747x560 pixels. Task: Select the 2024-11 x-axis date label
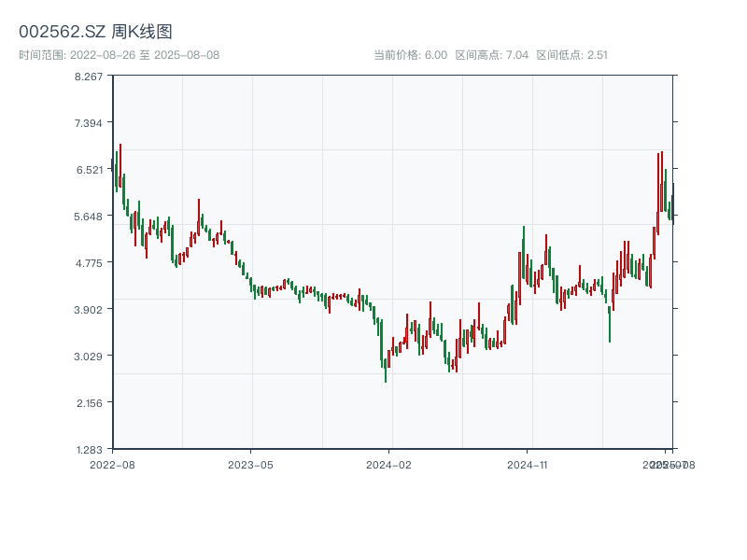tap(528, 464)
